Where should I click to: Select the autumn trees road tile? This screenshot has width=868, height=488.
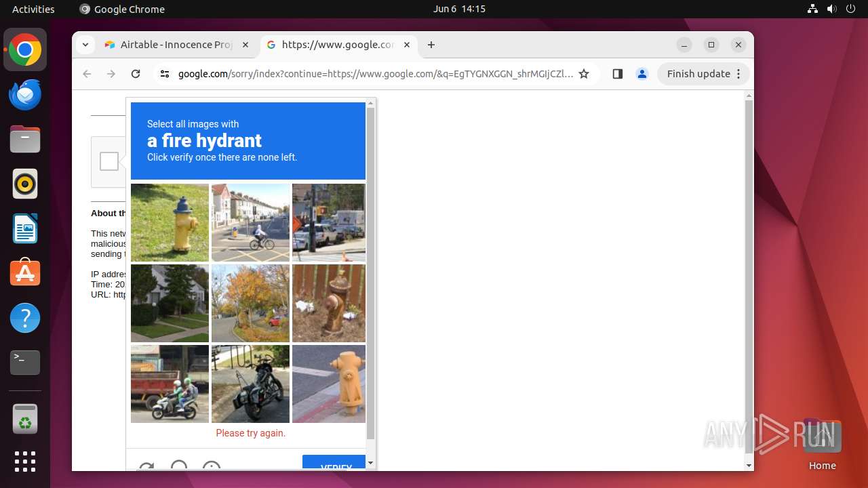[x=250, y=303]
